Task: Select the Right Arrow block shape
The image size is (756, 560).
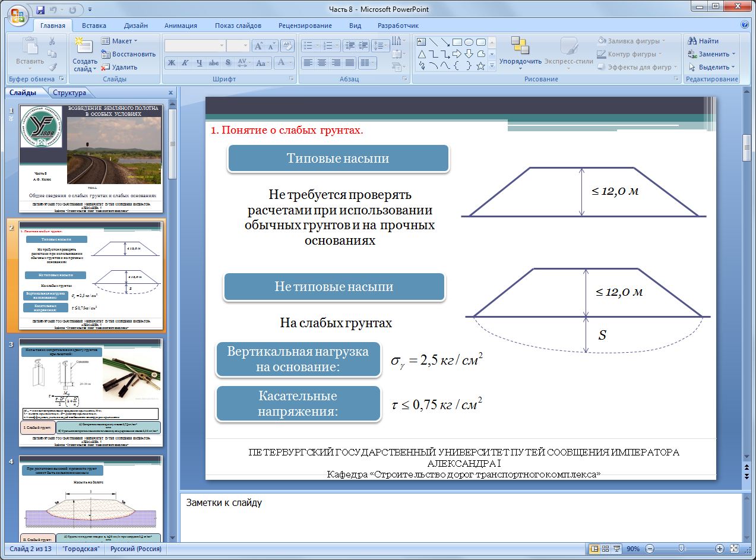Action: [457, 54]
